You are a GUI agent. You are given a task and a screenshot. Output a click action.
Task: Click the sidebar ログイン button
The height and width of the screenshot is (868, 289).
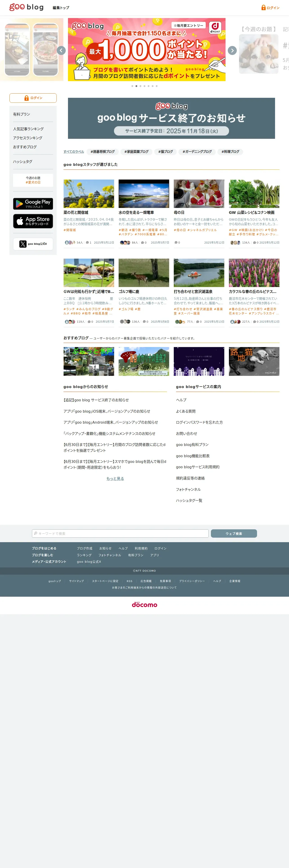click(x=33, y=98)
